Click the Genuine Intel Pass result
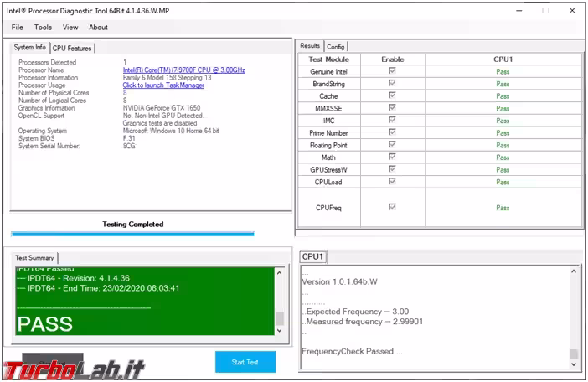Image resolution: width=588 pixels, height=382 pixels. click(x=503, y=71)
